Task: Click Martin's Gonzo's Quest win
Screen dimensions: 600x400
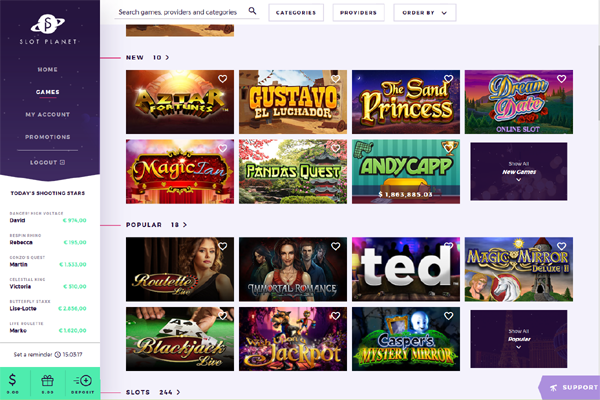Action: click(48, 261)
